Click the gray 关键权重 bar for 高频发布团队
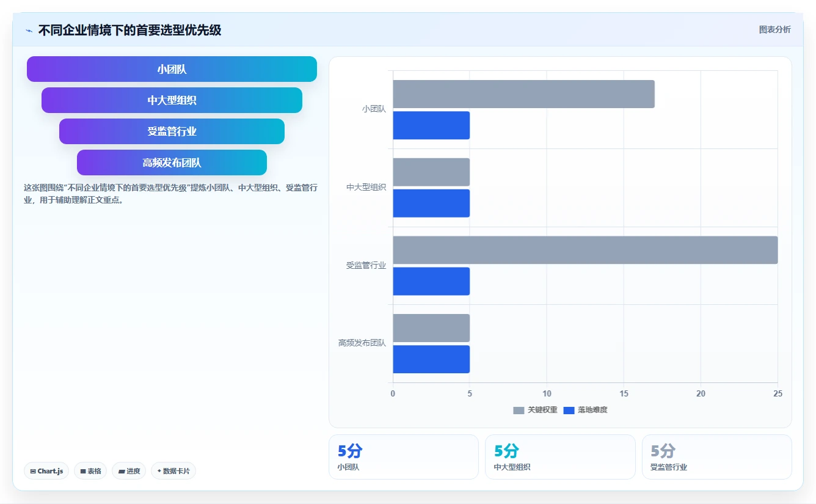Screen dimensions: 816x504 coord(431,328)
